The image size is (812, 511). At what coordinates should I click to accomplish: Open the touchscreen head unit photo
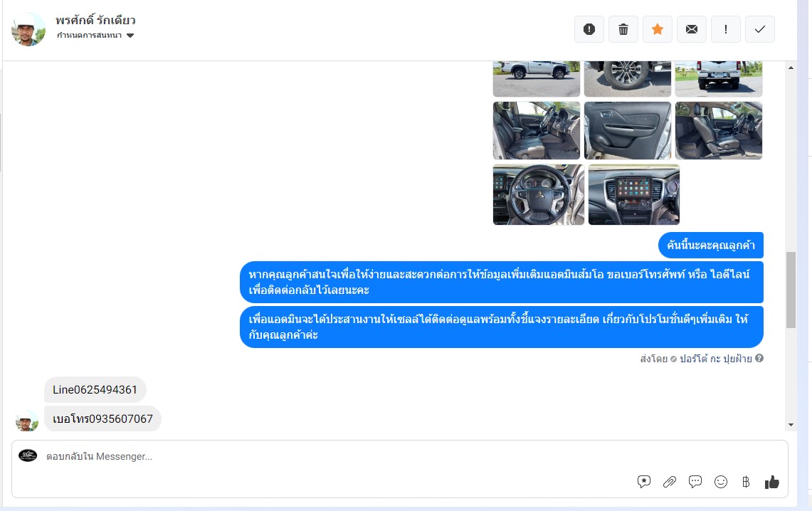coord(634,195)
